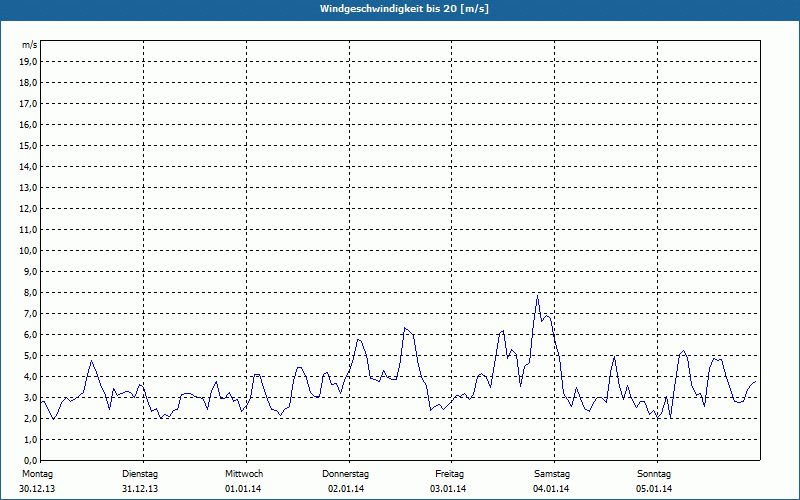Click the '16,0' y-axis label
This screenshot has width=800, height=500.
pos(29,124)
